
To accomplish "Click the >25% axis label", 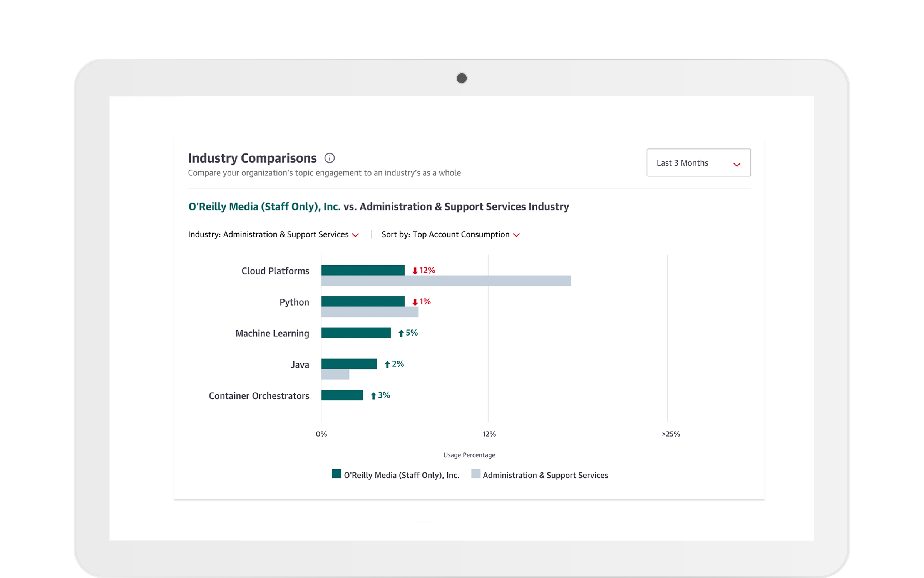I will point(671,434).
